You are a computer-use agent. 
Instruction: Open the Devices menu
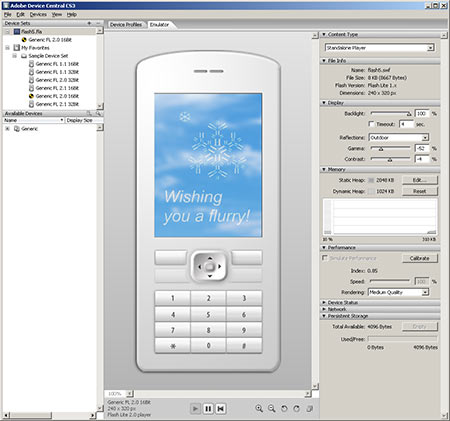[38, 14]
